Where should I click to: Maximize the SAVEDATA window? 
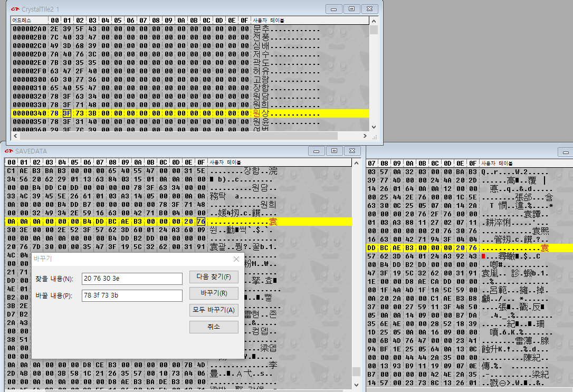pyautogui.click(x=335, y=151)
